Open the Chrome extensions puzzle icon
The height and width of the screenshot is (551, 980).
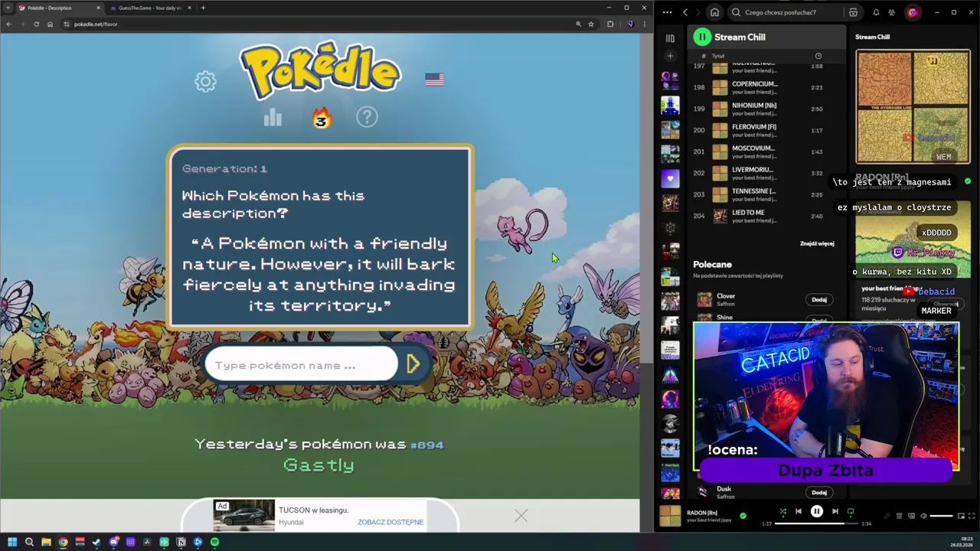pyautogui.click(x=610, y=24)
